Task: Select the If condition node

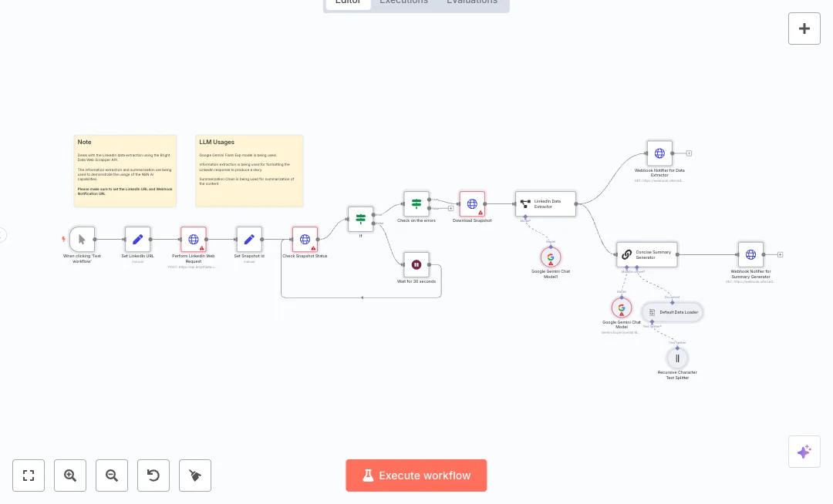Action: [x=360, y=219]
